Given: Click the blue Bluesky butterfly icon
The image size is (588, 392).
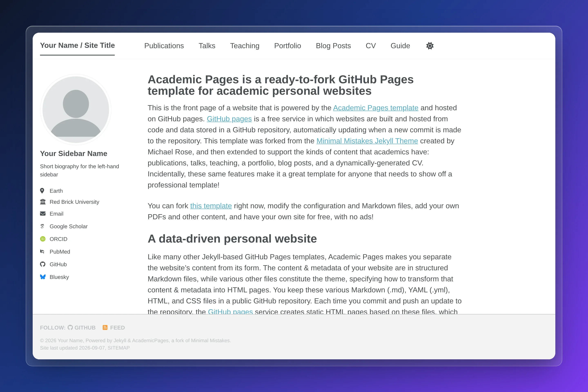Looking at the screenshot, I should [x=43, y=277].
